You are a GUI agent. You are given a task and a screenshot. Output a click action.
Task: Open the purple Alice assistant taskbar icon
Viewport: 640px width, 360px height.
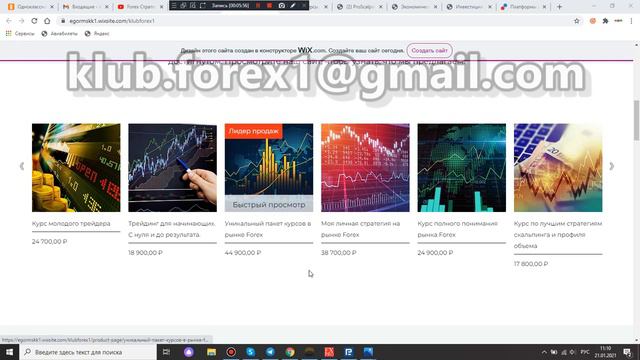(x=189, y=352)
